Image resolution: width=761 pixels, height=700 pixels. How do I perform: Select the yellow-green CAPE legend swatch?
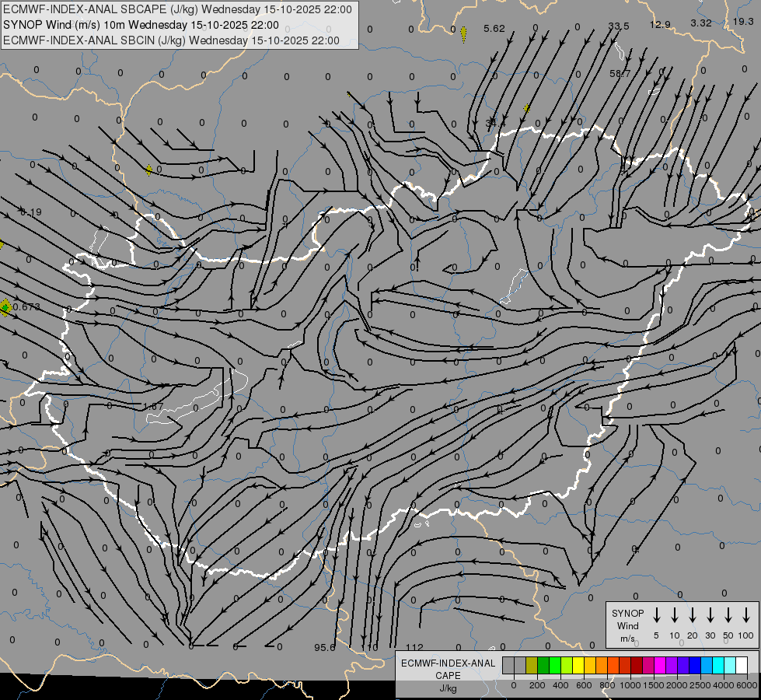[567, 665]
